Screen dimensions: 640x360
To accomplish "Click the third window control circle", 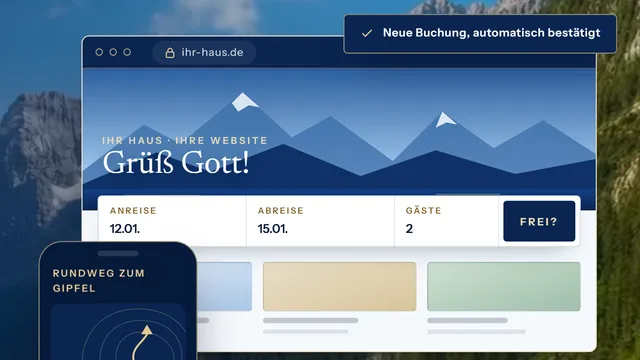I will 127,52.
